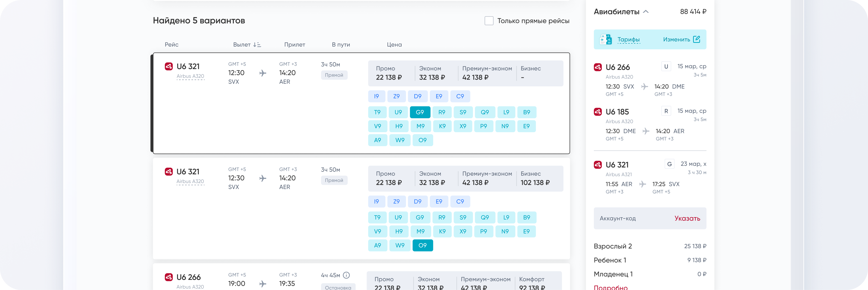Open the Тарифы link
This screenshot has height=290, width=868.
pos(628,40)
